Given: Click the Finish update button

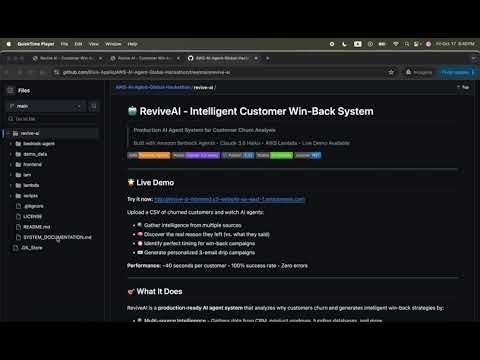Looking at the screenshot, I should 456,72.
